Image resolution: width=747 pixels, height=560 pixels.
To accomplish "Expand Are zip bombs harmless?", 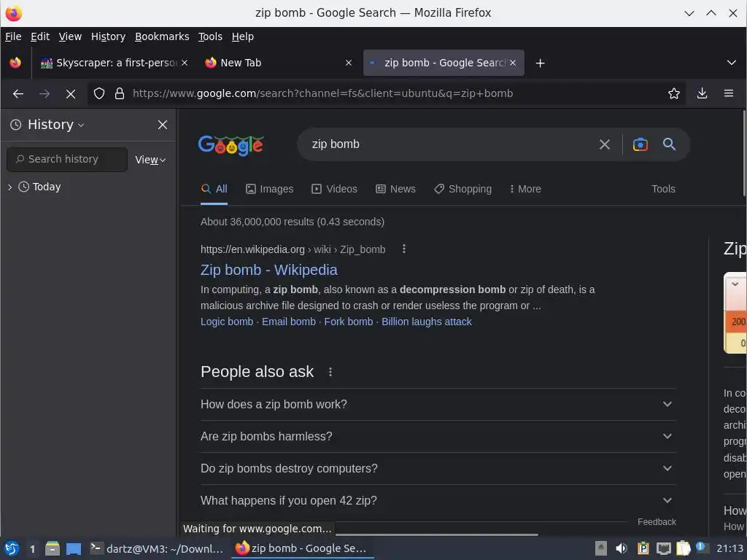I will 438,437.
